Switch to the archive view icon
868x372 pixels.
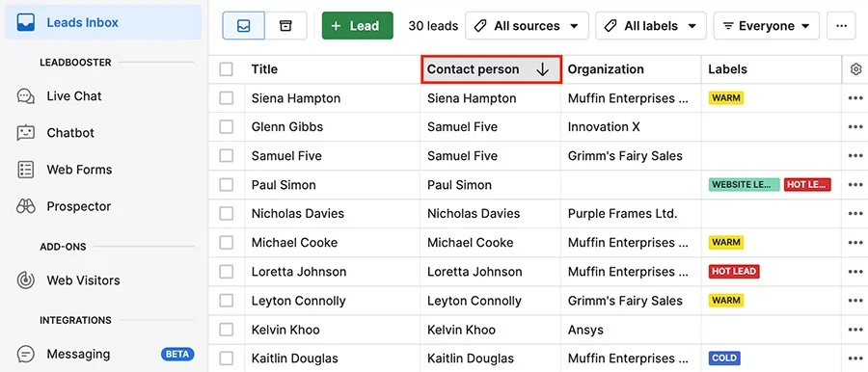click(x=285, y=26)
